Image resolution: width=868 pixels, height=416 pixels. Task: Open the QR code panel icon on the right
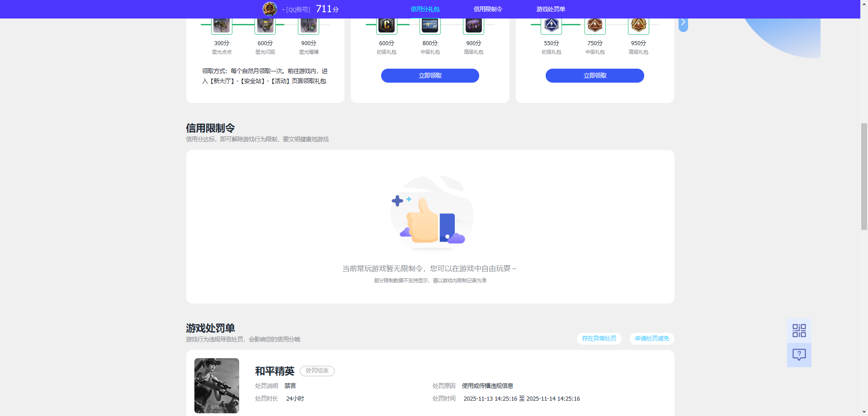pyautogui.click(x=799, y=330)
